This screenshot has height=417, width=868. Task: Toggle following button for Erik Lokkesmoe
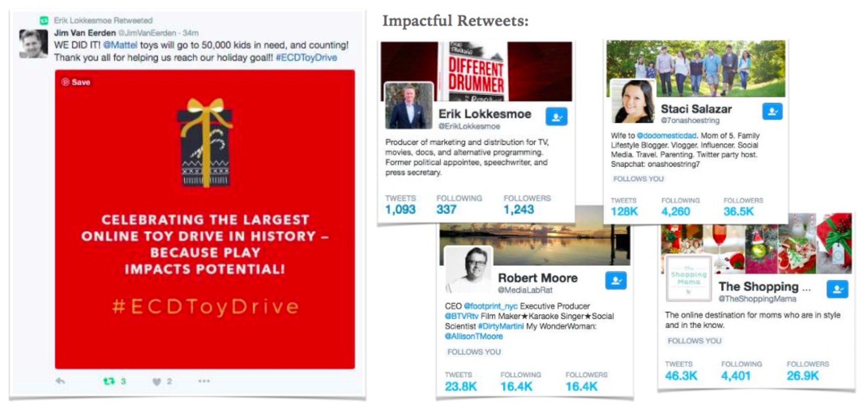click(x=556, y=117)
